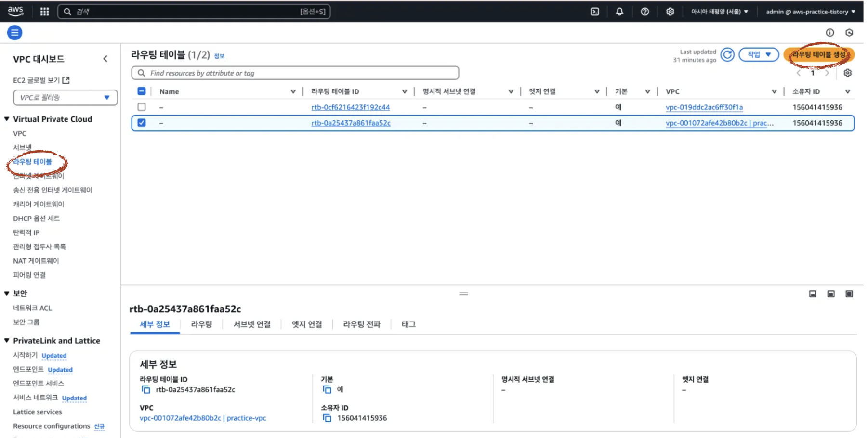Screen dimensions: 868x438
Task: Collapse the Virtual Private Cloud section
Action: (7, 119)
